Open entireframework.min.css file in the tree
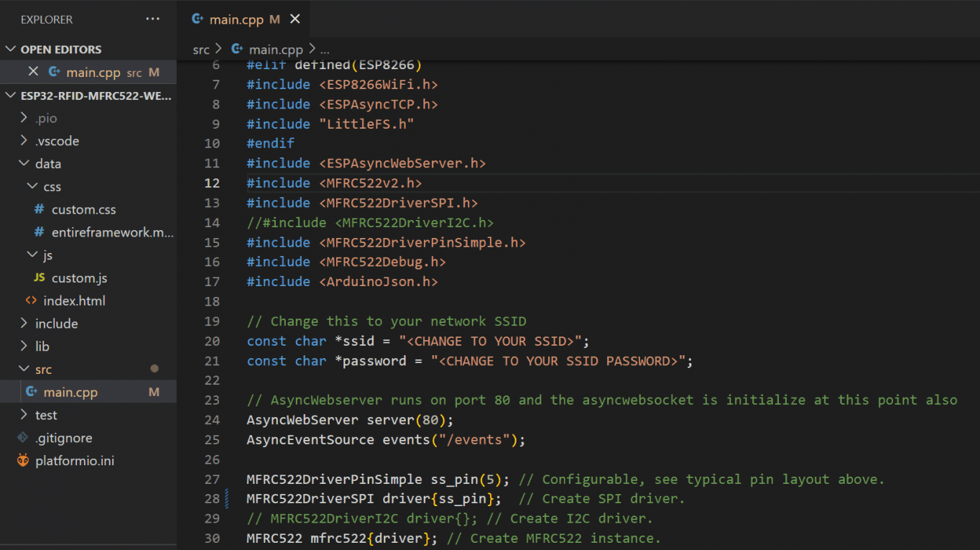Viewport: 980px width, 550px height. point(112,232)
